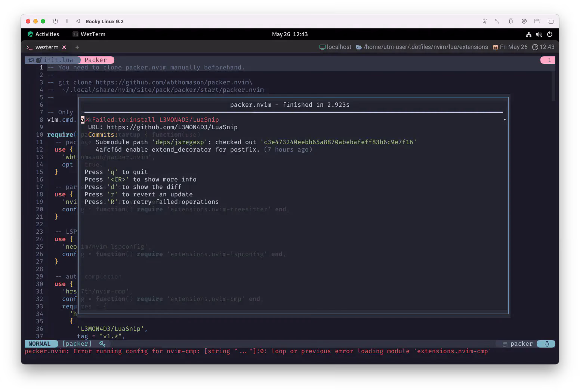This screenshot has height=392, width=580.
Task: Toggle UTM capture mouse cursor icon
Action: 484,21
